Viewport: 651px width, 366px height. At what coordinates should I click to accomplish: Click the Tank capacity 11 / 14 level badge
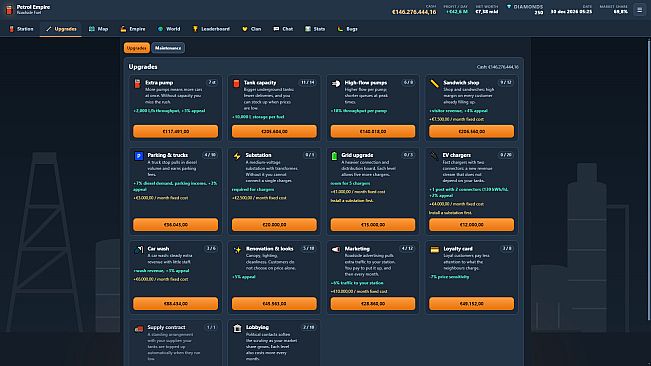click(308, 83)
